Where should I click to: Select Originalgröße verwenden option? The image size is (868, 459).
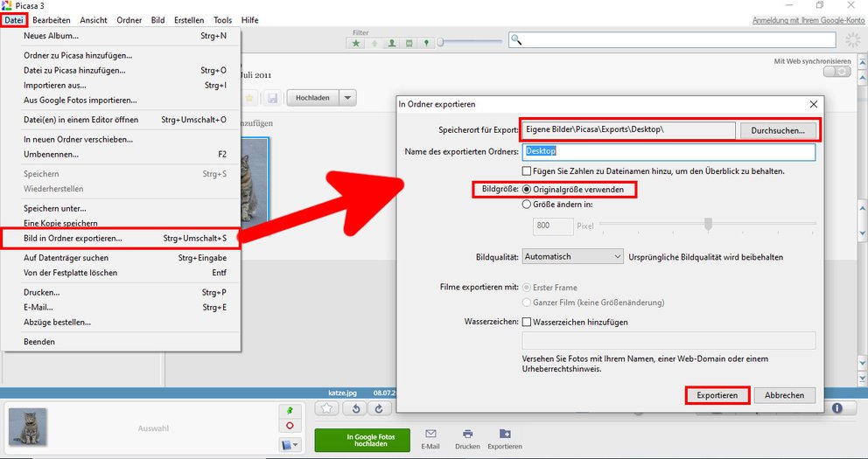(527, 189)
